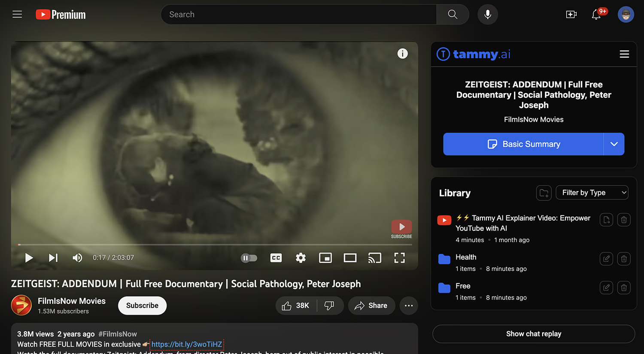Open the Free folder
The width and height of the screenshot is (644, 354).
tap(463, 286)
